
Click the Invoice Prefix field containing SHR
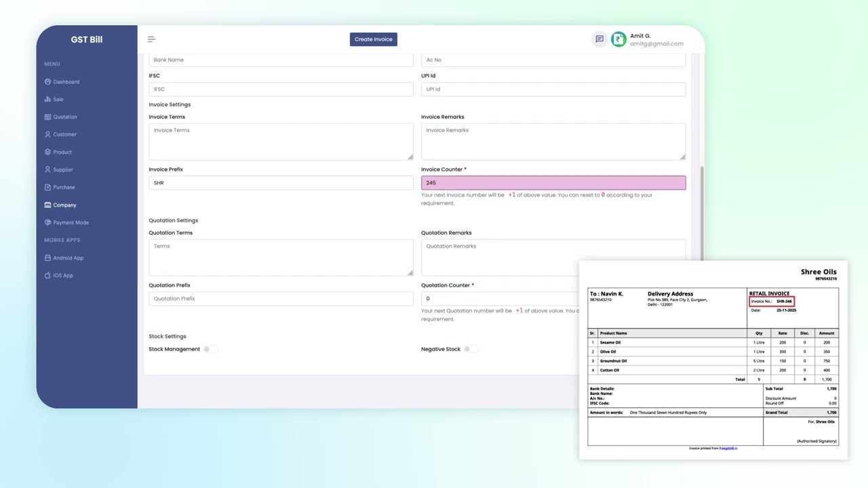pos(281,183)
